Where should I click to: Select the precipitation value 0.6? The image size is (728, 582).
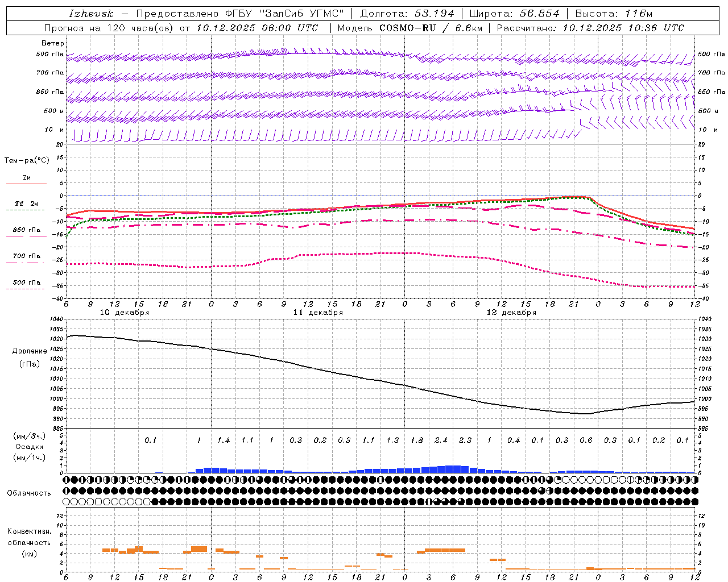coord(586,440)
